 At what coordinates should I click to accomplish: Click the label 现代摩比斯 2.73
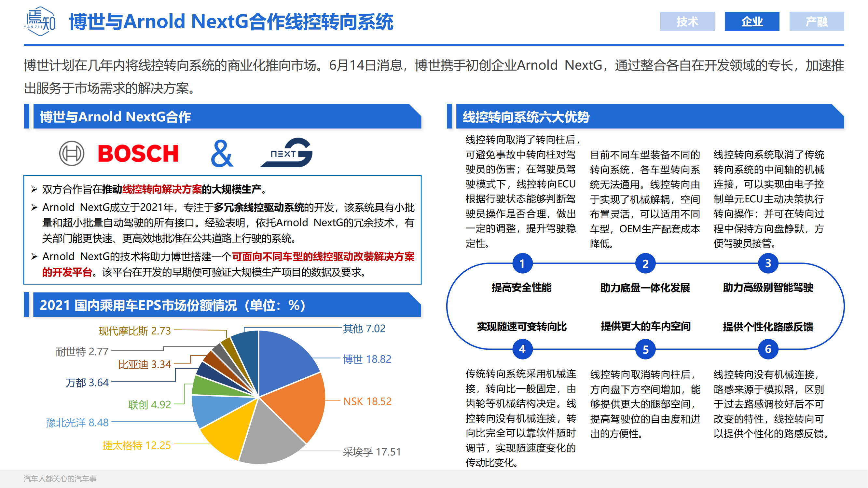tap(135, 332)
